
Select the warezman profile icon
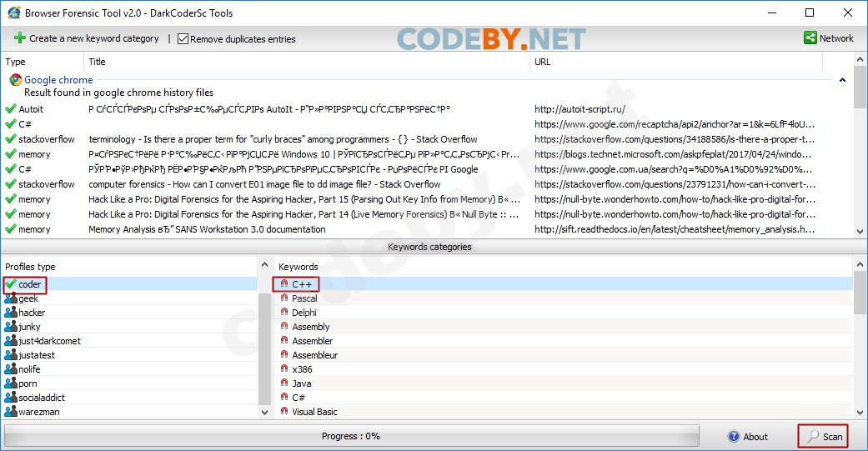point(11,412)
